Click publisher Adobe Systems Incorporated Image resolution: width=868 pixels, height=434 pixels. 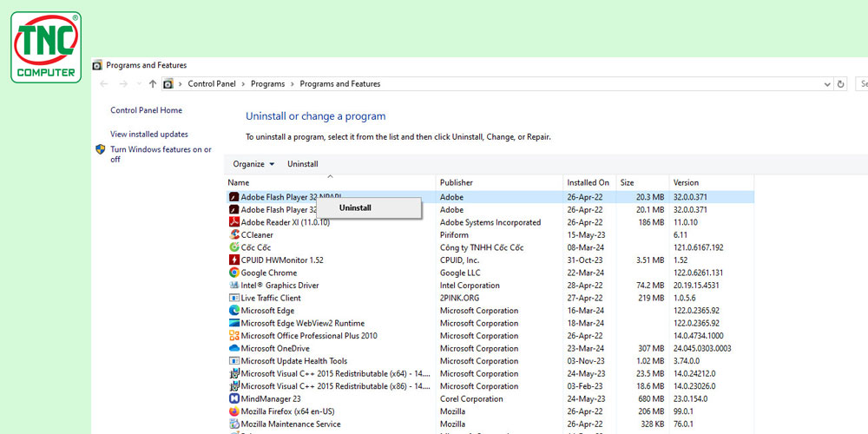(x=490, y=222)
